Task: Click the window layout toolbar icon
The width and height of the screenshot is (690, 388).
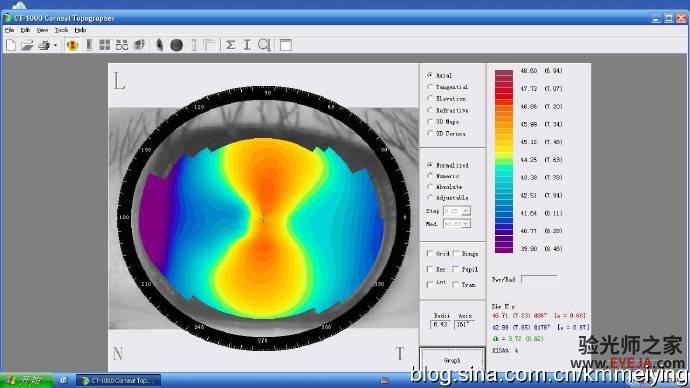Action: 286,45
